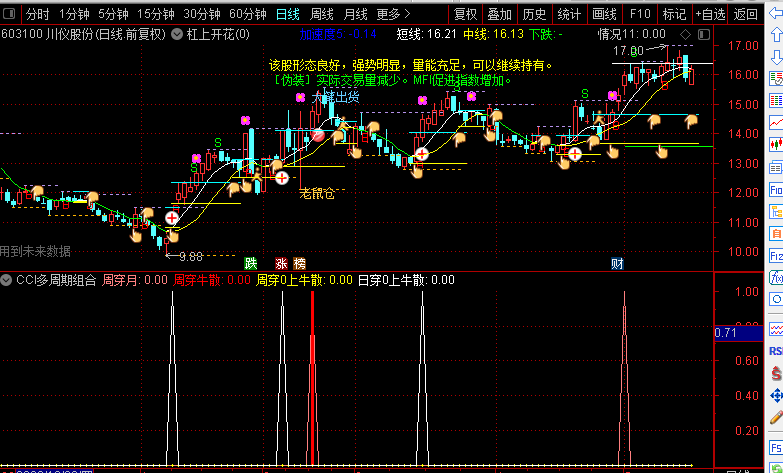This screenshot has height=473, width=783.
Task: Click the 叠加 overlay button
Action: click(499, 14)
